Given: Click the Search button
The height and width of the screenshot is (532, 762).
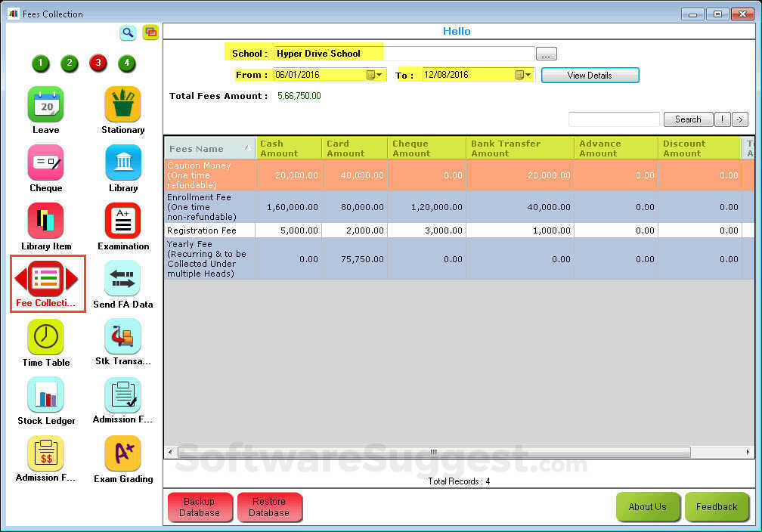Looking at the screenshot, I should coord(688,119).
